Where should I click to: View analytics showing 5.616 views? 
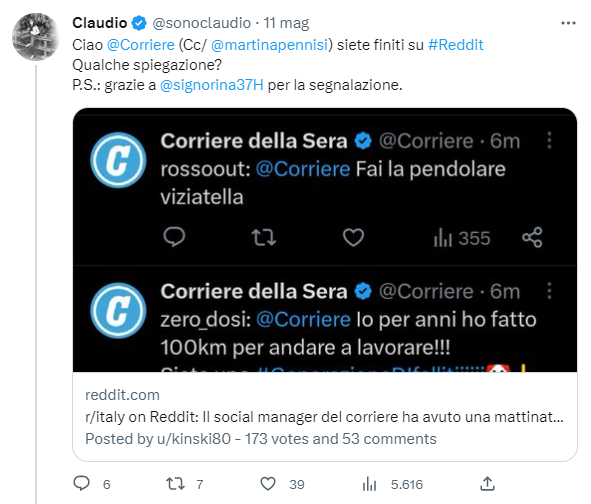369,484
